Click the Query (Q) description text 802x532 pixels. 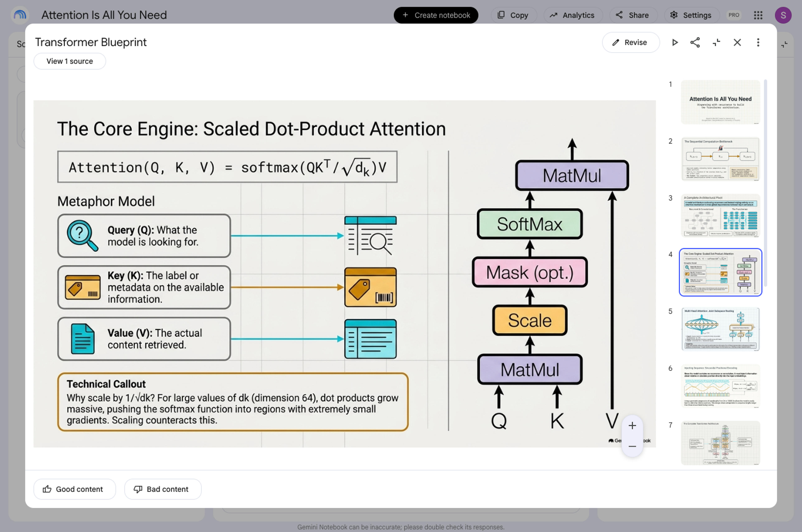pyautogui.click(x=153, y=236)
